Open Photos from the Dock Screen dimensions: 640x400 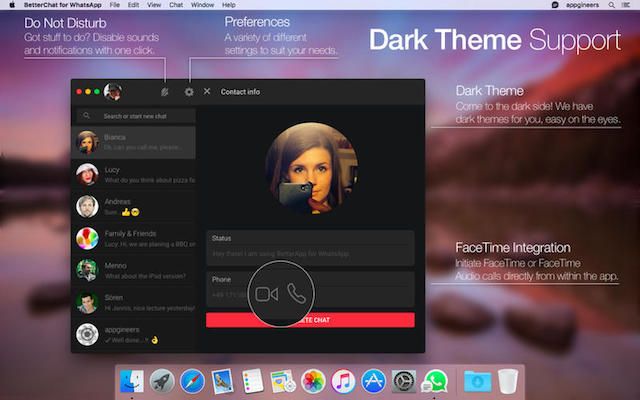[x=313, y=381]
